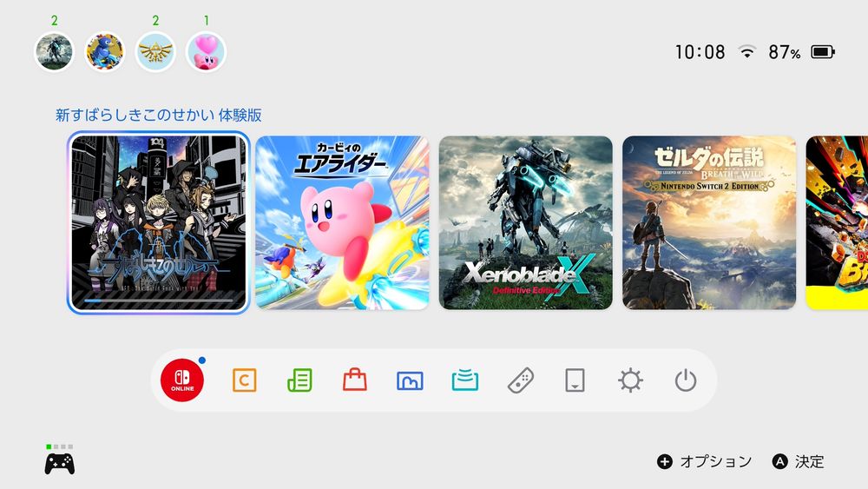Launch カービィのエアライダー game tile
This screenshot has height=489, width=868.
click(x=342, y=222)
